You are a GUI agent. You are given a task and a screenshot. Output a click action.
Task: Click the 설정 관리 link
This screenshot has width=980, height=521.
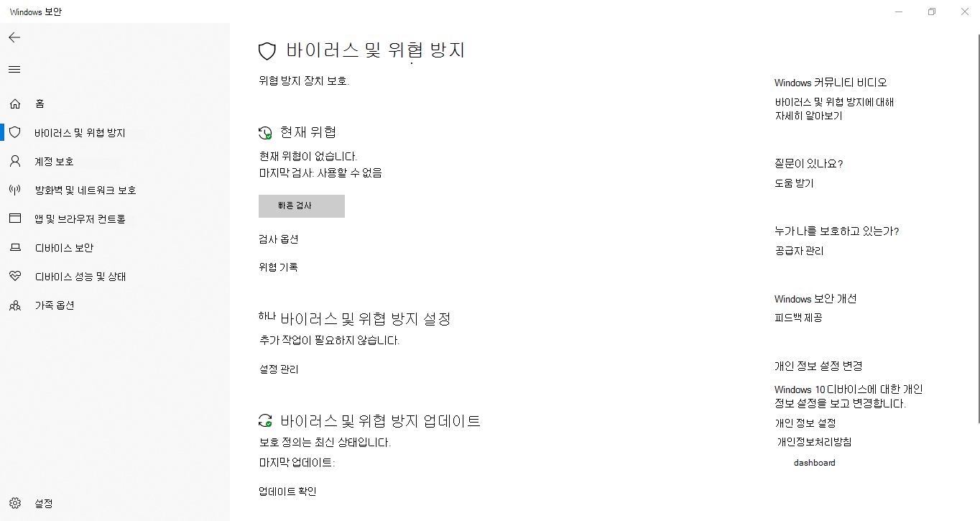pyautogui.click(x=279, y=369)
